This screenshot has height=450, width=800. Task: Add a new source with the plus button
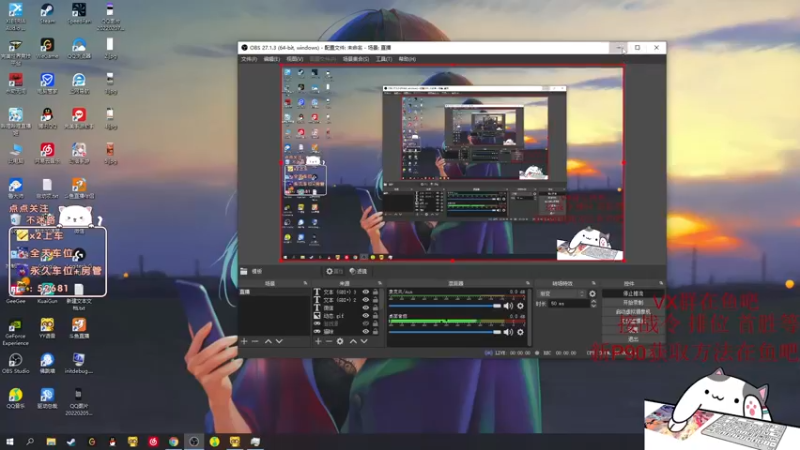coord(318,341)
